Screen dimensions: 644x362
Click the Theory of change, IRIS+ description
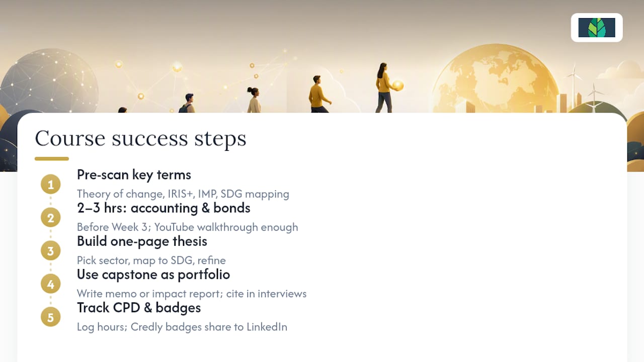tap(183, 194)
